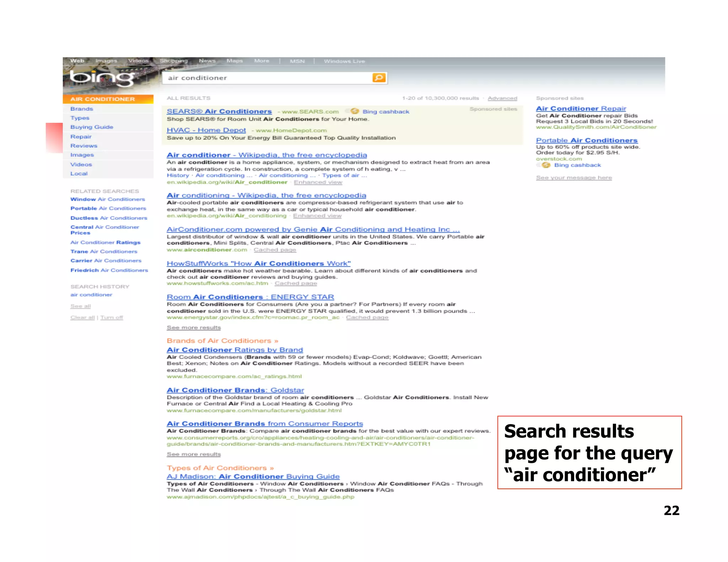Choose Repair in the left sidebar
The height and width of the screenshot is (562, 728).
click(x=81, y=136)
